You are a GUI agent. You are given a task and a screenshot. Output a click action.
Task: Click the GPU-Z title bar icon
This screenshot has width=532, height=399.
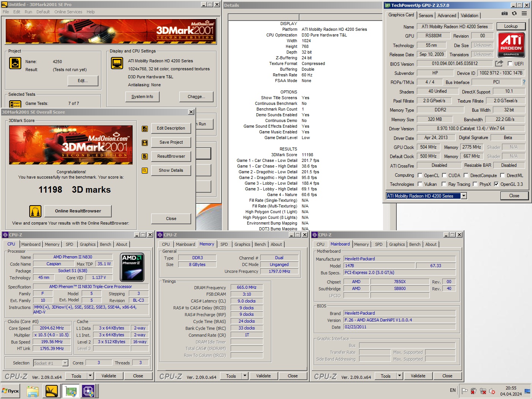[387, 5]
